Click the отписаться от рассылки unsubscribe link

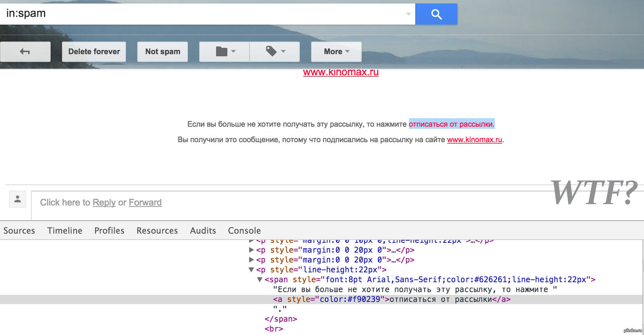(451, 124)
